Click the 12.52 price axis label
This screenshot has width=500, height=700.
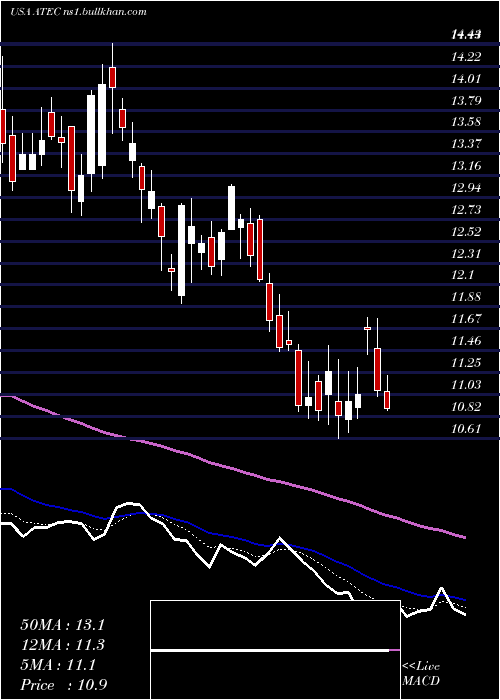point(466,232)
